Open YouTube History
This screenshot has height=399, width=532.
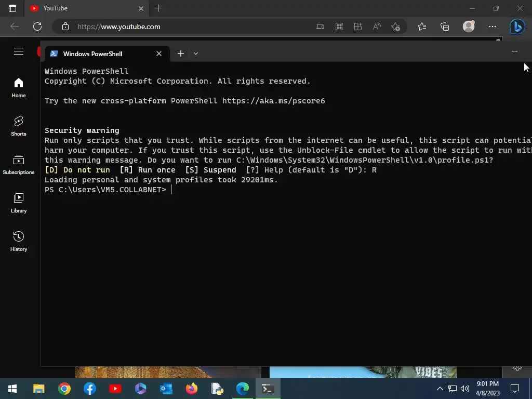(x=19, y=241)
